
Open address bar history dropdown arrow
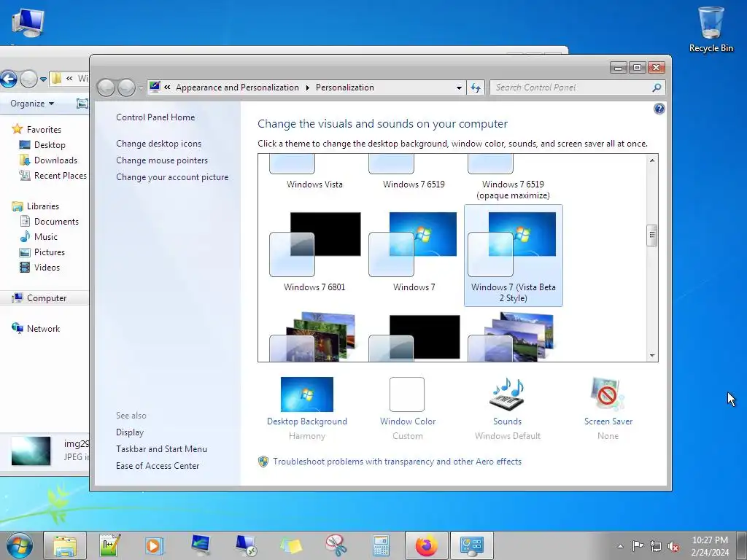coord(459,87)
